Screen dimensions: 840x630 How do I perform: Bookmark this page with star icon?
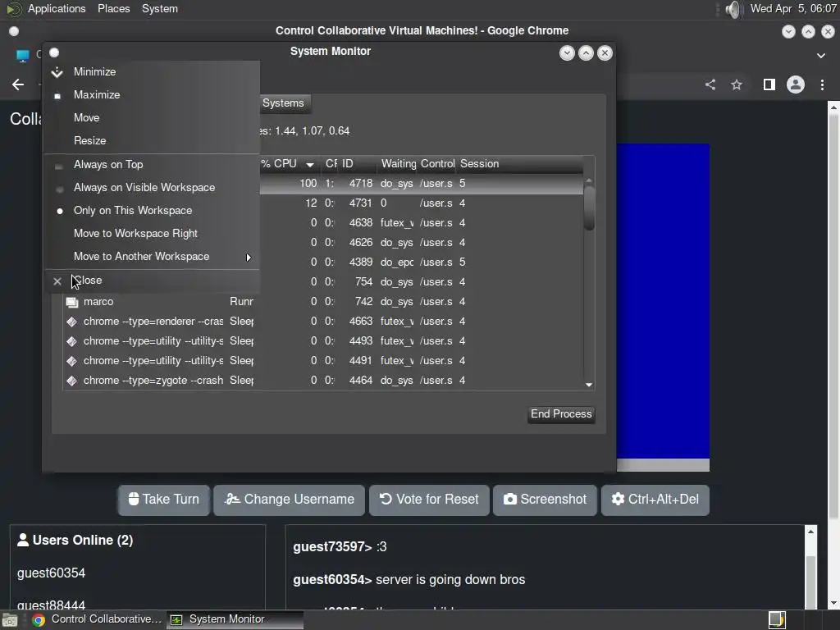[x=737, y=84]
